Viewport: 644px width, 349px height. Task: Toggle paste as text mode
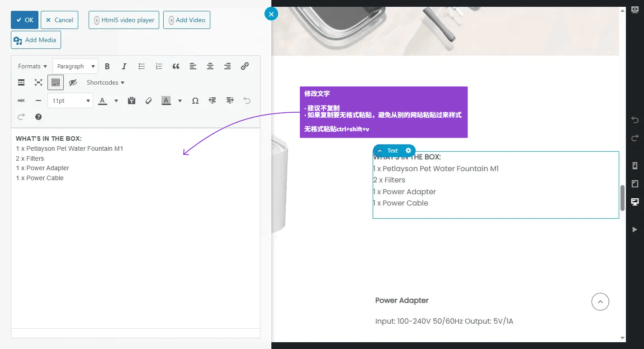click(132, 101)
